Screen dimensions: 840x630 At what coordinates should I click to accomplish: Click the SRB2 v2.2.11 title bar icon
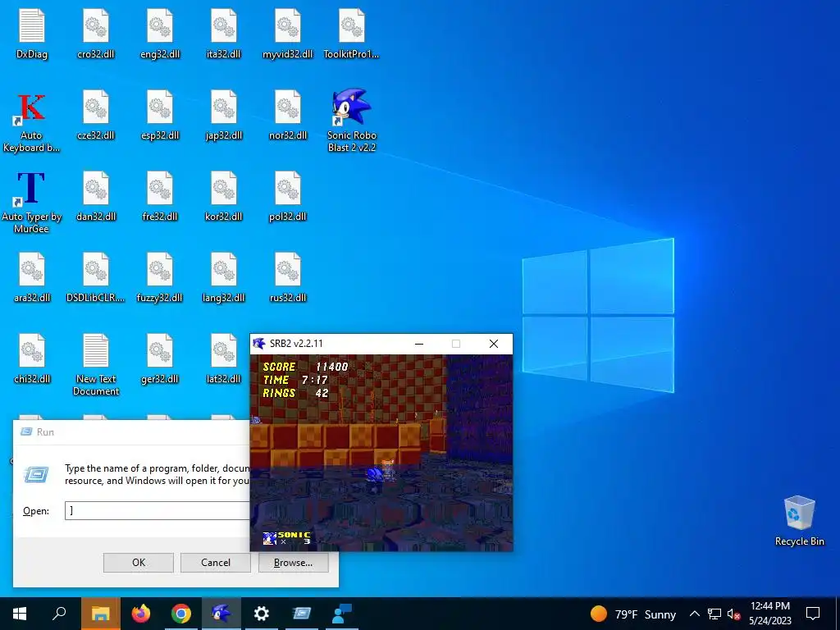pos(259,344)
